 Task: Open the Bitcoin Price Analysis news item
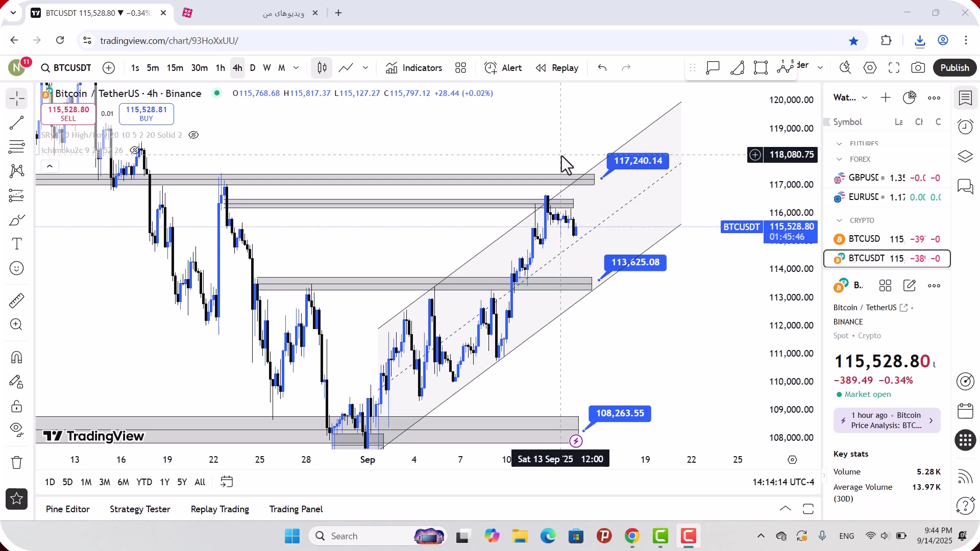pyautogui.click(x=887, y=420)
